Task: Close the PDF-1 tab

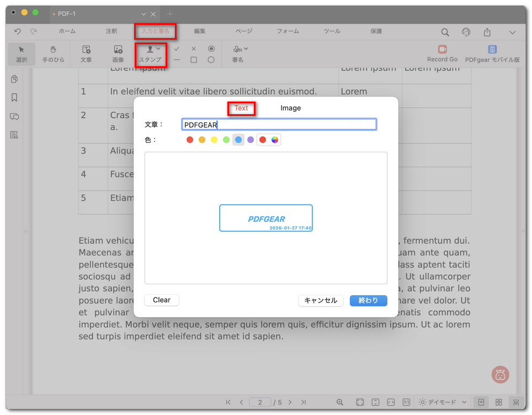Action: [153, 14]
